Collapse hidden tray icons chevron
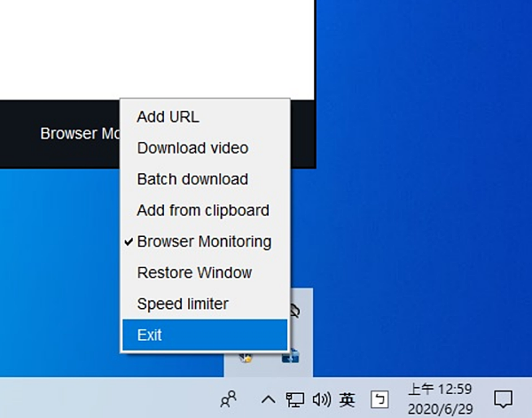This screenshot has width=532, height=418. (268, 399)
